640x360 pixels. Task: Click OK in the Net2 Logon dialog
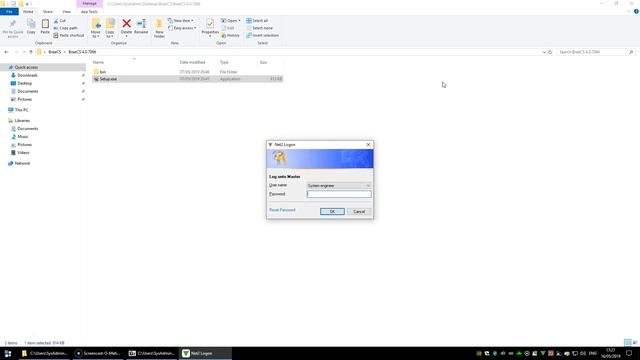pyautogui.click(x=332, y=211)
